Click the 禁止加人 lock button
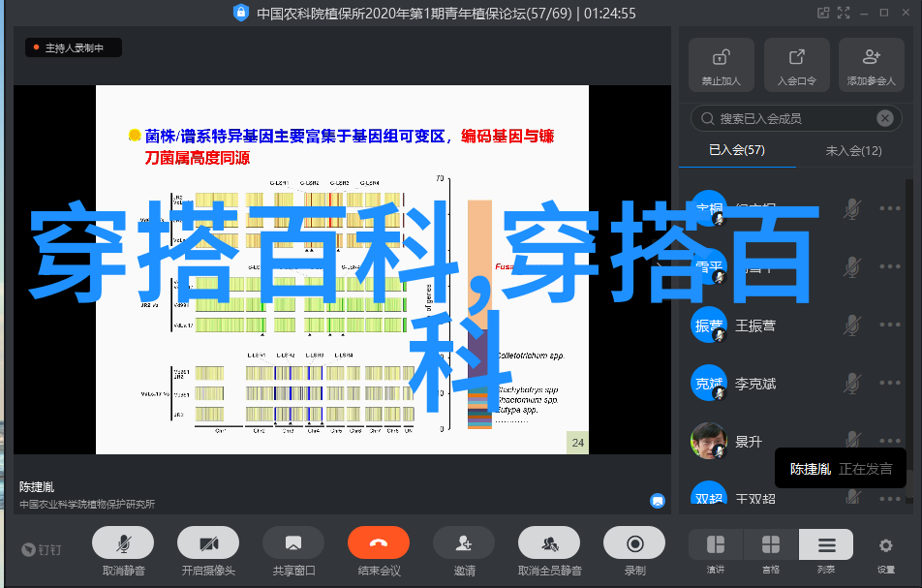922x588 pixels. tap(721, 65)
